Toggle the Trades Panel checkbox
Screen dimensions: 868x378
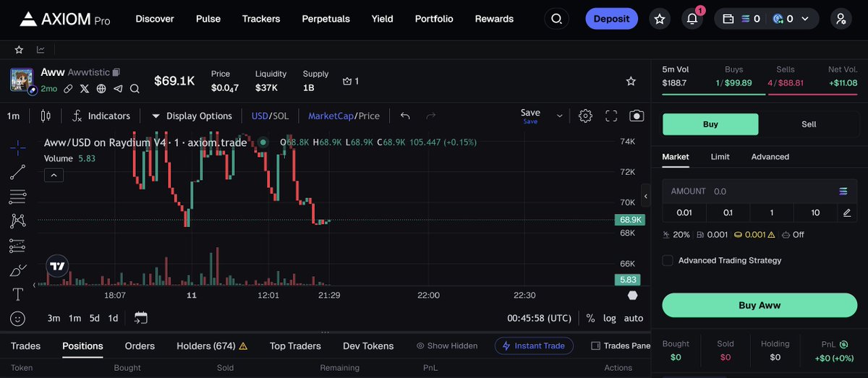[595, 346]
